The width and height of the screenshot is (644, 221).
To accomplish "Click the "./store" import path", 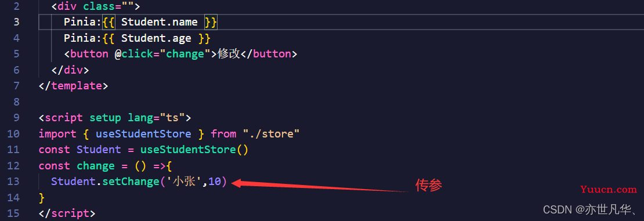I will 271,134.
